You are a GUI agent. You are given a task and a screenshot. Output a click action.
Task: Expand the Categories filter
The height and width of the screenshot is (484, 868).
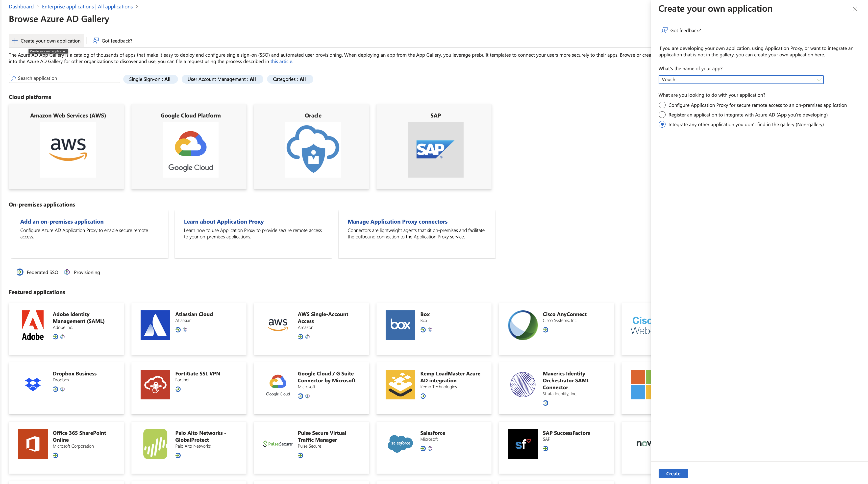289,79
